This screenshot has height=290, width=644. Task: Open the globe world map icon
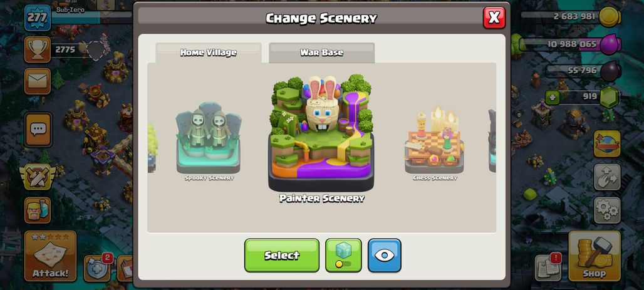pyautogui.click(x=607, y=144)
